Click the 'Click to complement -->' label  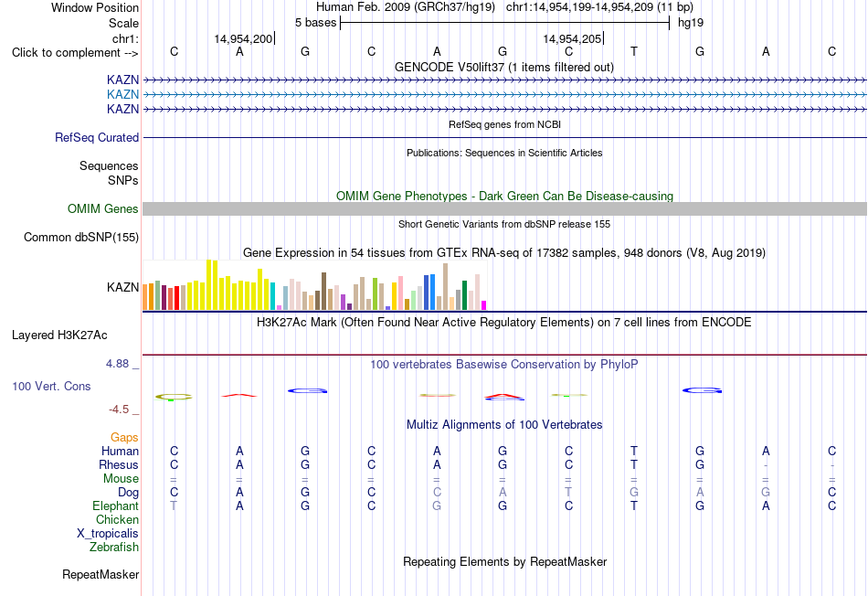75,53
